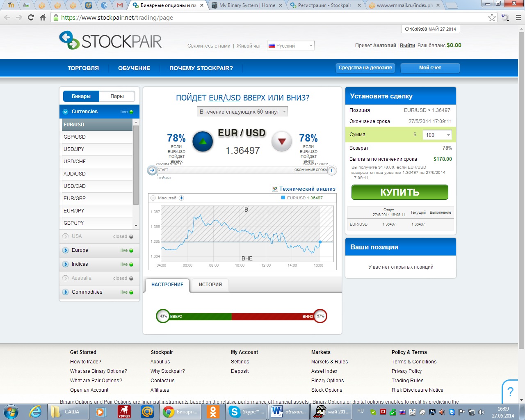Open the Технический анализ link

coord(307,189)
